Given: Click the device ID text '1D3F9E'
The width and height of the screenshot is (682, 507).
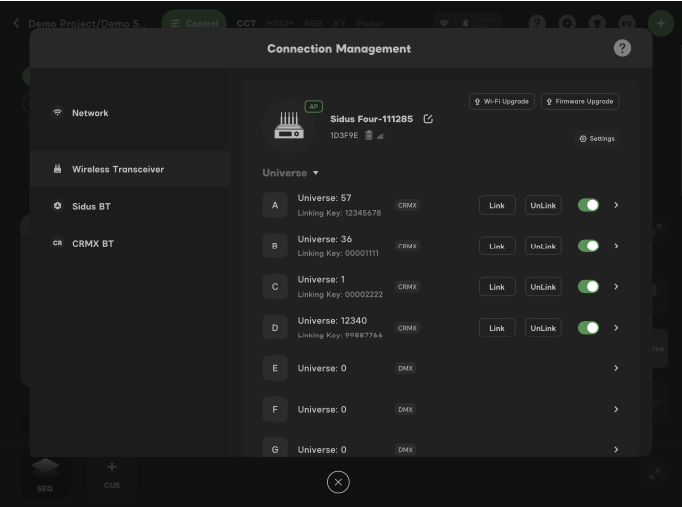Looking at the screenshot, I should pyautogui.click(x=344, y=135).
